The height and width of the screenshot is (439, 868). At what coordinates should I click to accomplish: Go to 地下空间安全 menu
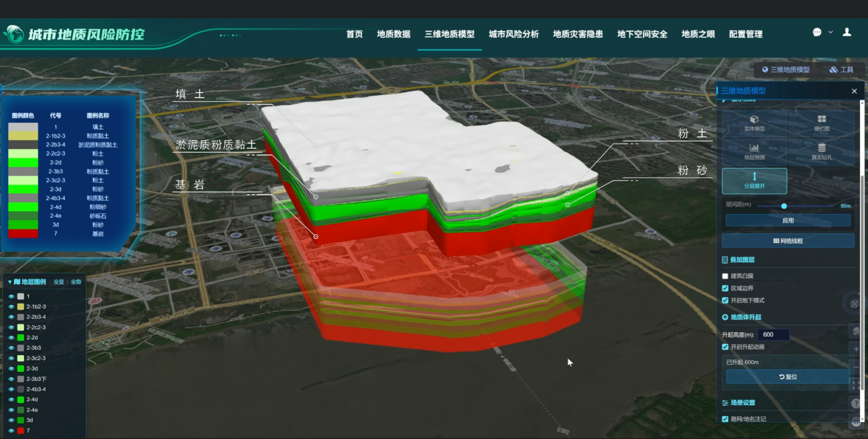(642, 34)
